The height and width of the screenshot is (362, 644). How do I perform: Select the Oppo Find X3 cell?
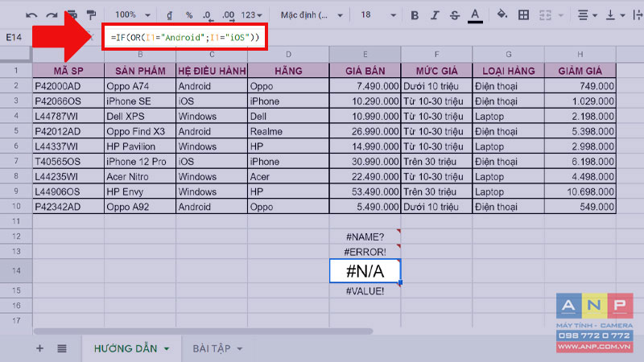click(x=140, y=131)
